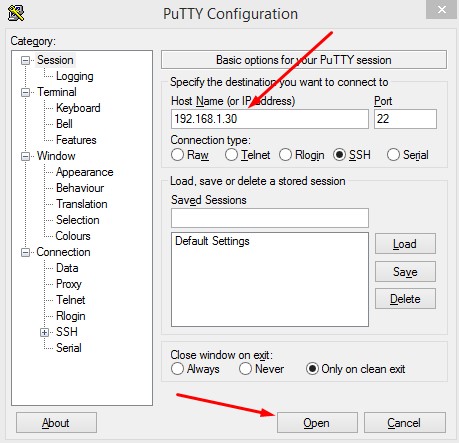Open the Logging settings category
The width and height of the screenshot is (459, 443).
[x=75, y=76]
